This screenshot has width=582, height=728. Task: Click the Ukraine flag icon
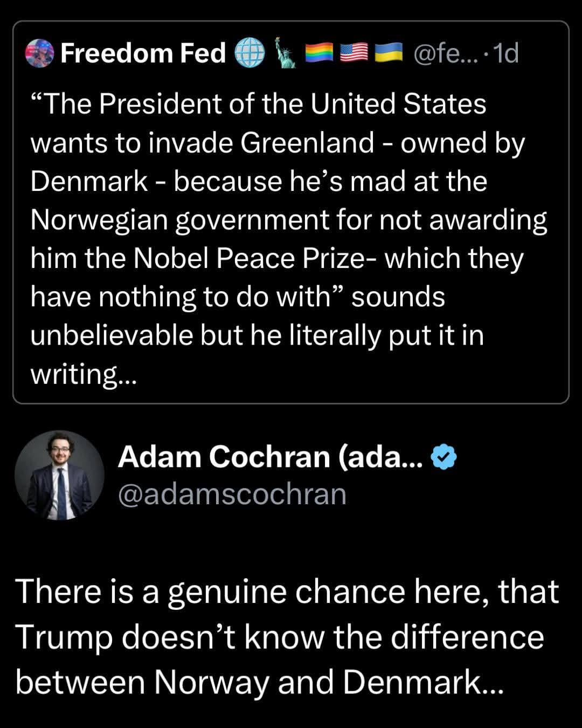(x=389, y=53)
